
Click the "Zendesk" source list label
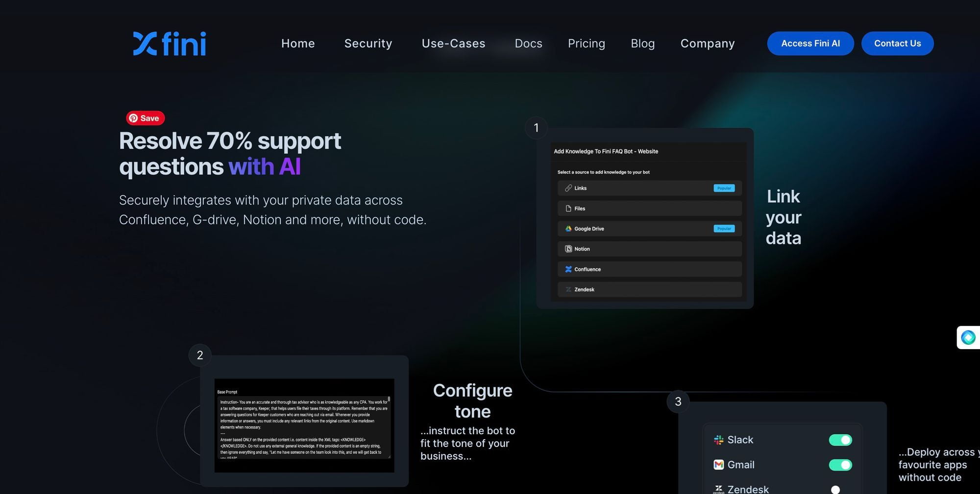pos(584,289)
